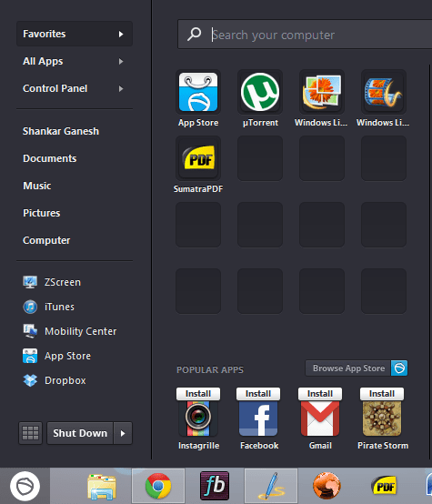This screenshot has width=432, height=504.
Task: Open File Explorer from the taskbar
Action: pyautogui.click(x=102, y=487)
